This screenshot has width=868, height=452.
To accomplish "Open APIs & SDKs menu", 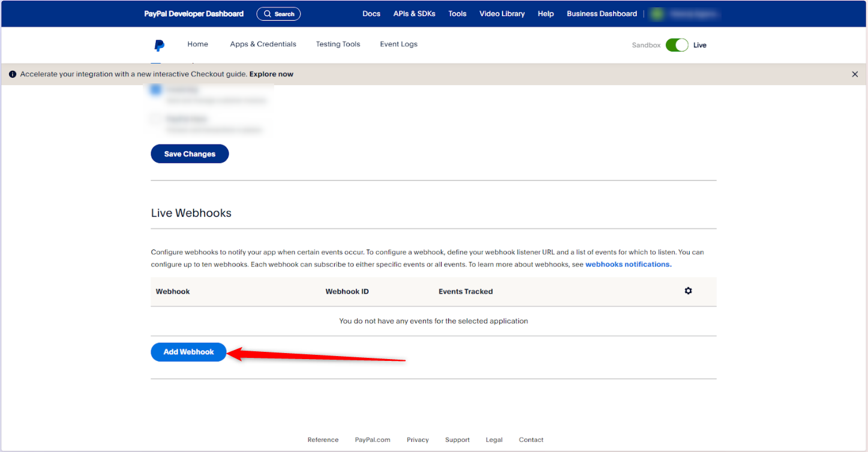I will pos(415,14).
